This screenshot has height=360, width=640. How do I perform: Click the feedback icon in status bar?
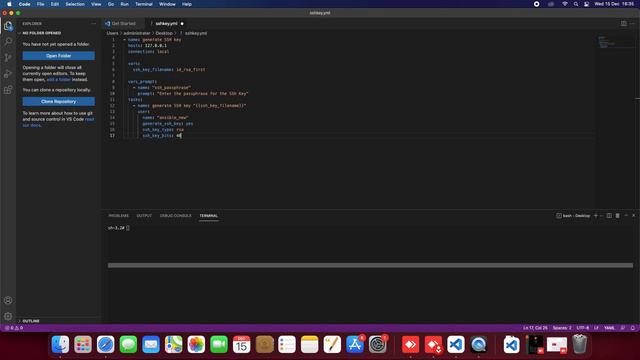623,328
